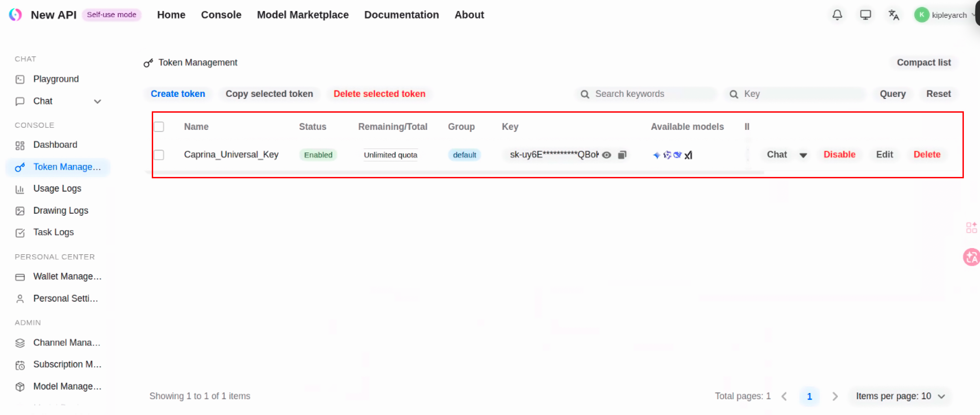Open Channel Management in sidebar
This screenshot has width=980, height=415.
[x=67, y=343]
